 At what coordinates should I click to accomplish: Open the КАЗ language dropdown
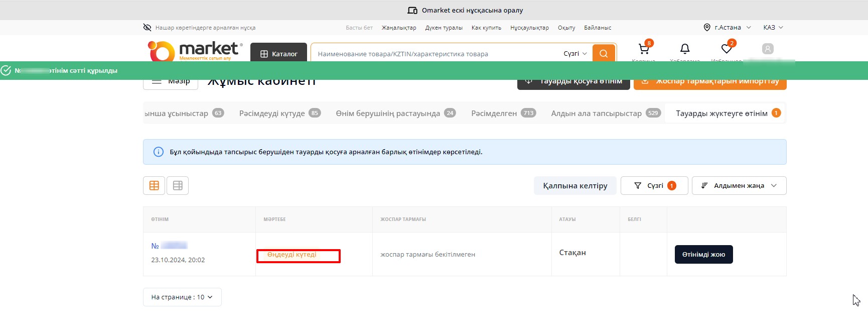pyautogui.click(x=773, y=28)
